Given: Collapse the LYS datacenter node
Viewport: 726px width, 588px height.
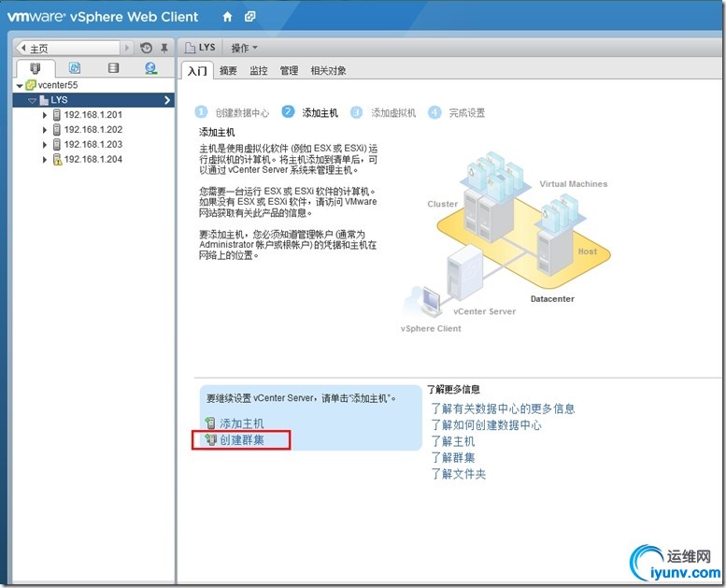Looking at the screenshot, I should click(x=32, y=101).
